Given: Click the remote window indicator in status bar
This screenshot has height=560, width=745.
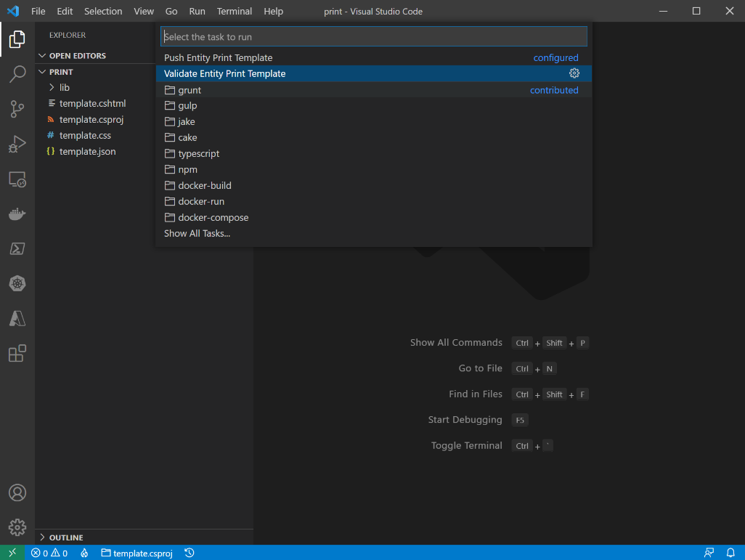Looking at the screenshot, I should click(x=12, y=553).
